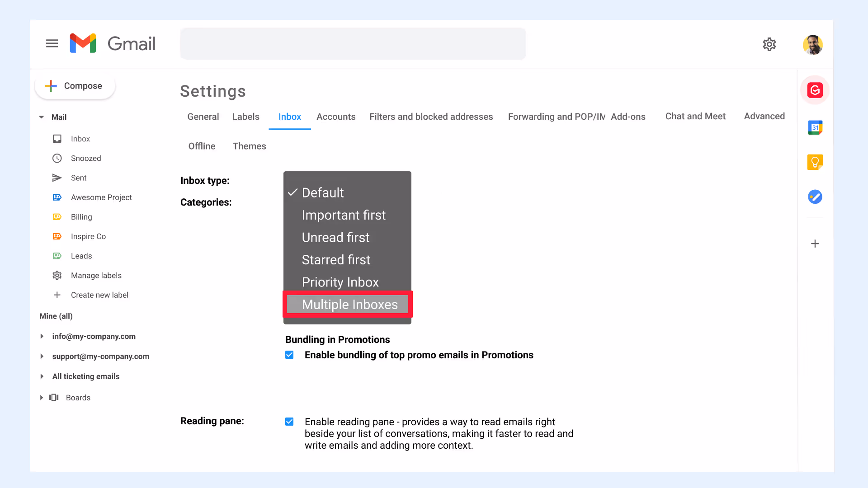Click the Manage labels gear icon
This screenshot has height=488, width=868.
tap(57, 275)
